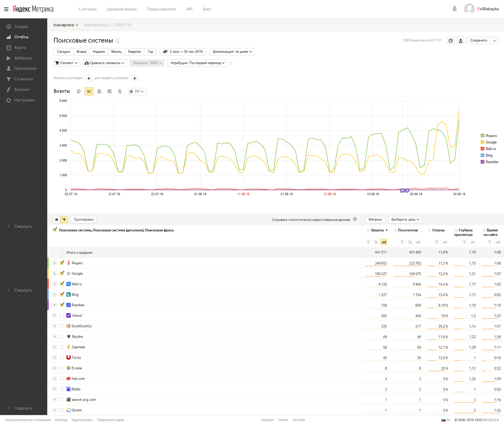504x425 pixels.
Task: Click the Группировки button
Action: [x=83, y=220]
